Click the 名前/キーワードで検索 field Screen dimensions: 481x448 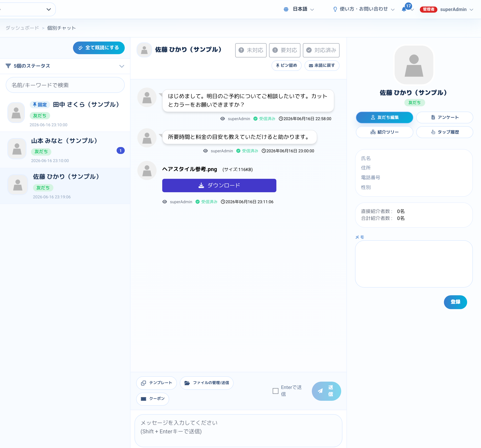click(x=65, y=85)
